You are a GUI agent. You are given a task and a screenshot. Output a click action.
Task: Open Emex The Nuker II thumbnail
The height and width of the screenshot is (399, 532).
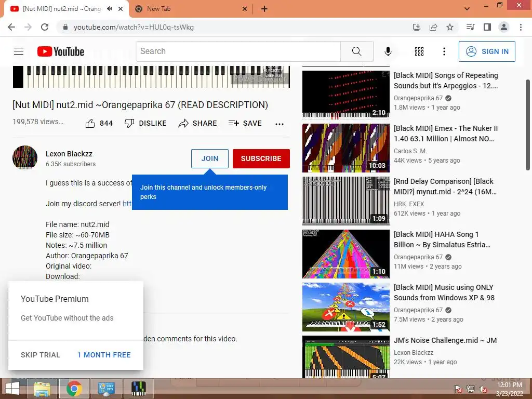[345, 148]
